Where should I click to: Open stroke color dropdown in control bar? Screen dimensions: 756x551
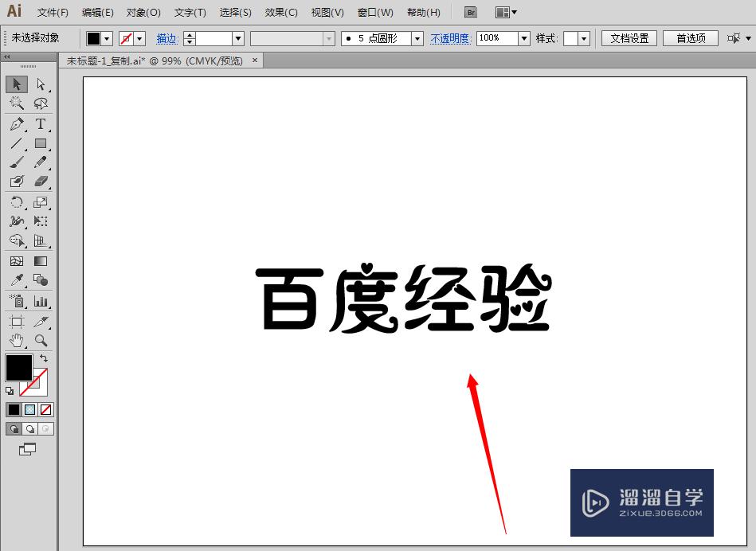pyautogui.click(x=140, y=38)
